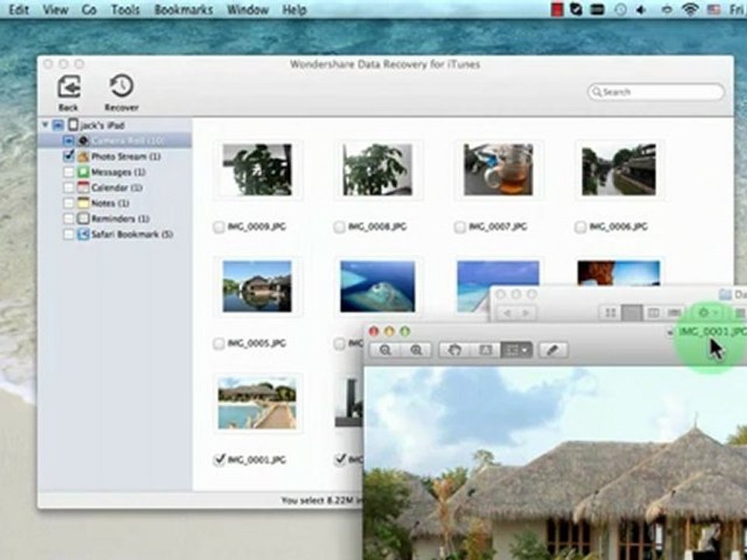Click the Safari Bookmark icon in sidebar
The image size is (747, 560).
[83, 234]
